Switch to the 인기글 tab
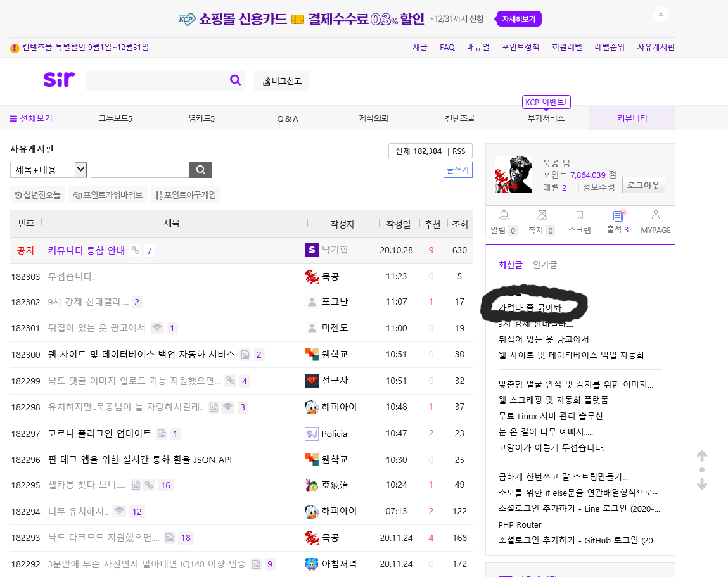This screenshot has height=577, width=728. click(544, 265)
